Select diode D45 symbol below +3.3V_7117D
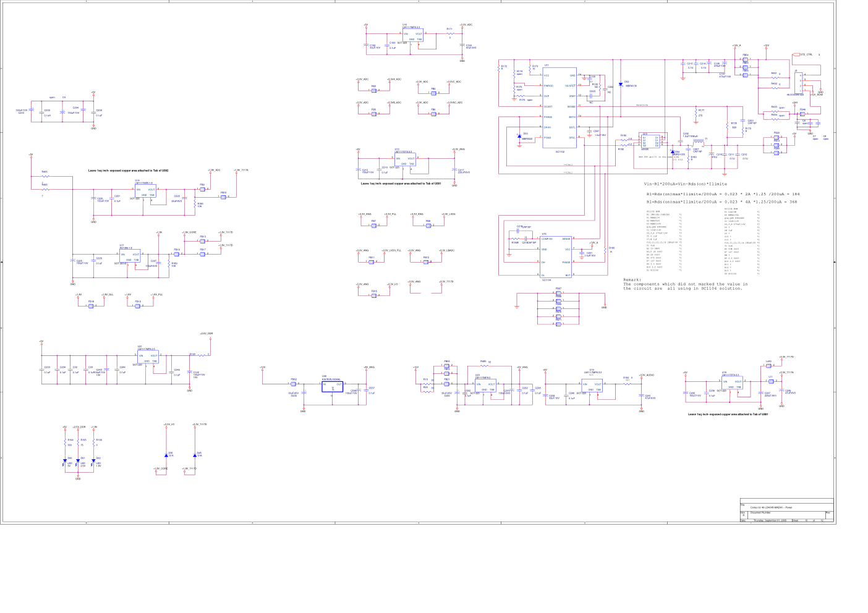This screenshot has width=868, height=613. coord(195,455)
